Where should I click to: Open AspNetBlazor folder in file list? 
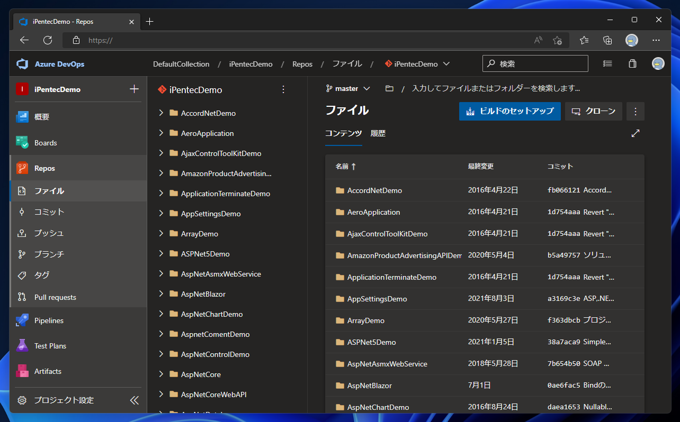click(369, 386)
